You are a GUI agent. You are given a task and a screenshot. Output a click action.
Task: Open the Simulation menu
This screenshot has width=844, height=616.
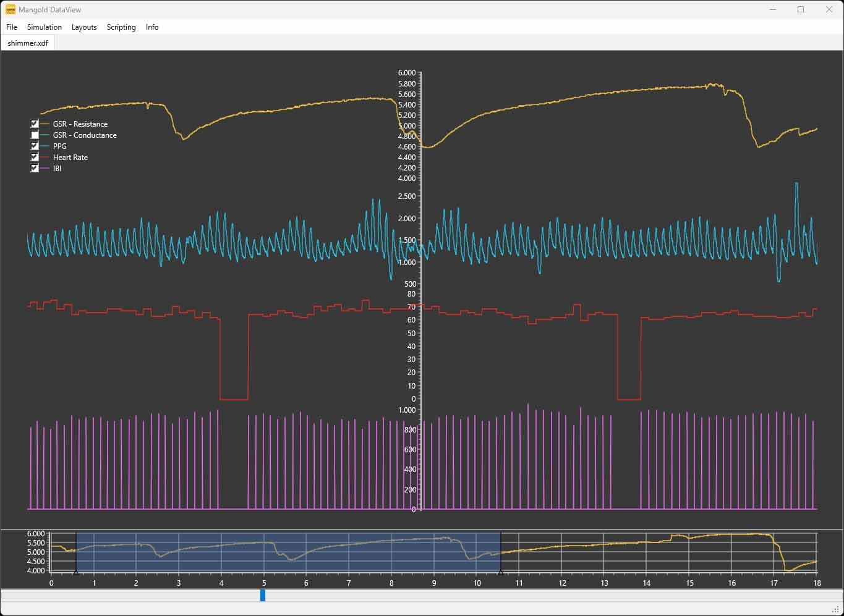(45, 27)
